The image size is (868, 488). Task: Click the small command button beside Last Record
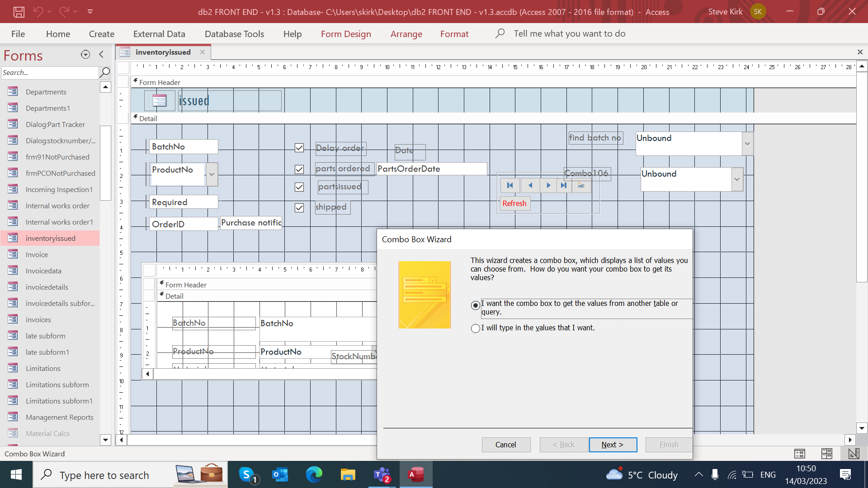point(581,185)
